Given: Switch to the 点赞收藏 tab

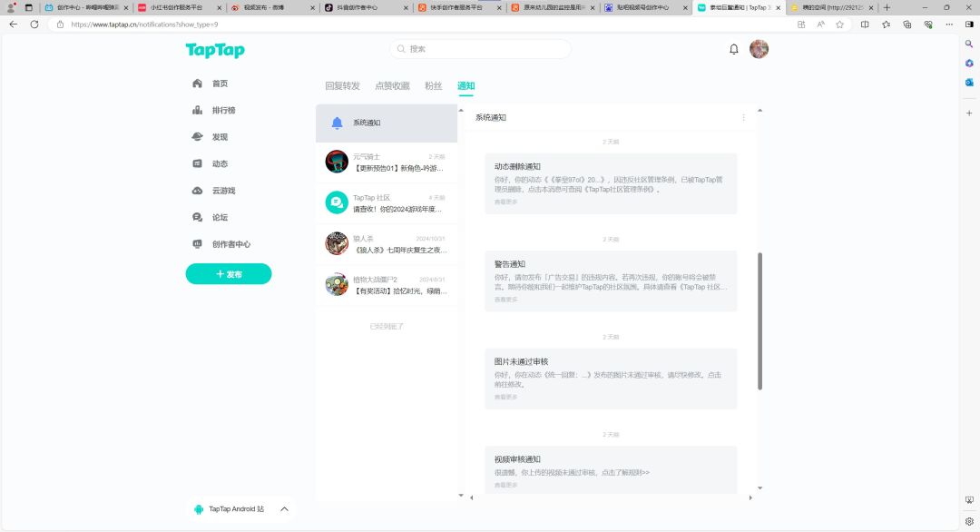Looking at the screenshot, I should point(393,85).
